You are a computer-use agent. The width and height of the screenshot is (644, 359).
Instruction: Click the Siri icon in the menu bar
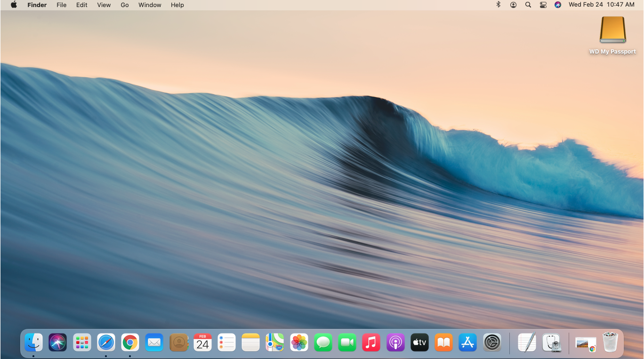[558, 5]
